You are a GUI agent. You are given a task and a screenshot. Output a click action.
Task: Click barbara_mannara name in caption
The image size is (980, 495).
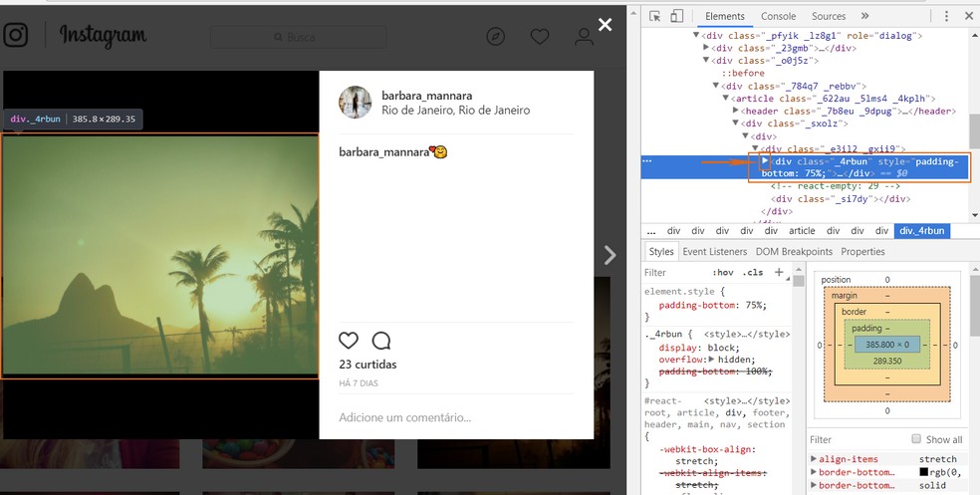pyautogui.click(x=384, y=151)
